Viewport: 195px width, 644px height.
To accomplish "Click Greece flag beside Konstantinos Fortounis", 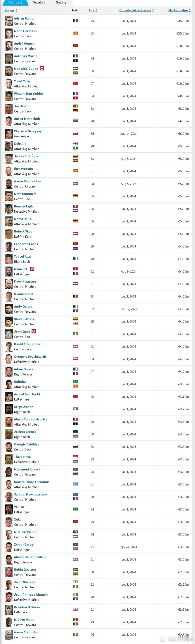I will coord(75,484).
